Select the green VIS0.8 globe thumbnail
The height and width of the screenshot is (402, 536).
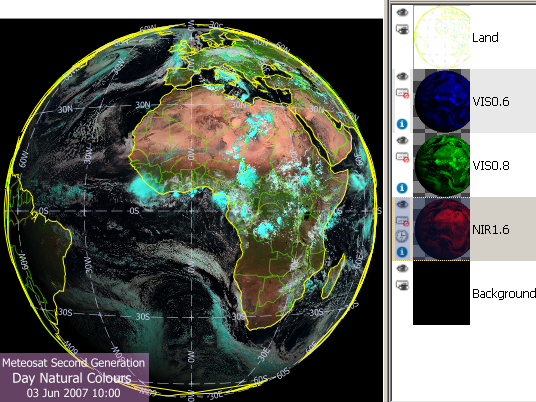coord(441,165)
